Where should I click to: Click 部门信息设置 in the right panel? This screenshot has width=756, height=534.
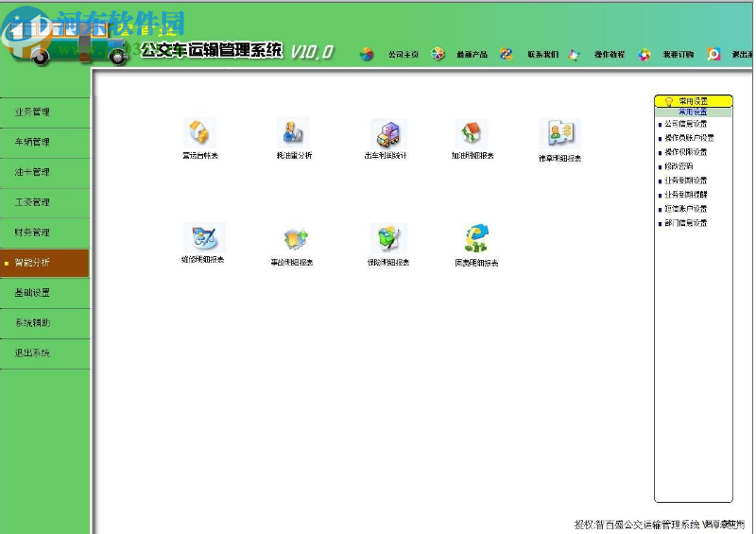coord(686,223)
